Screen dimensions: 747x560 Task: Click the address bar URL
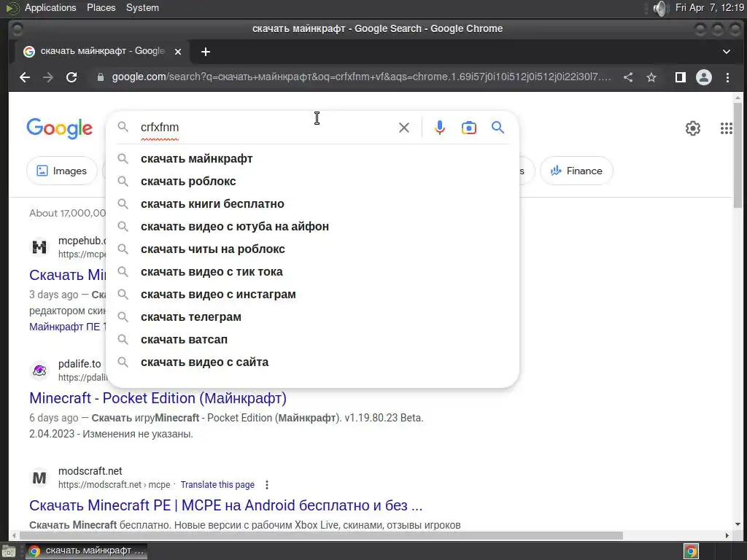point(361,77)
